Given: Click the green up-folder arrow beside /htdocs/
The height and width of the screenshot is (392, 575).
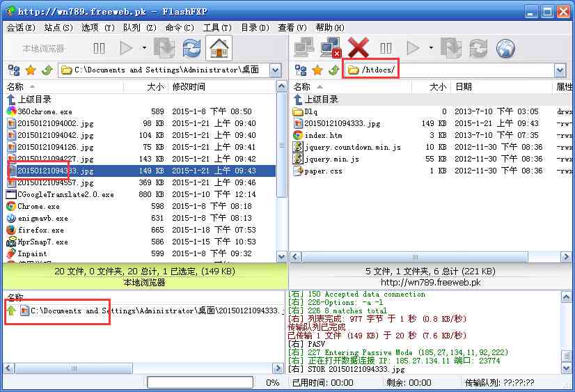Looking at the screenshot, I should (334, 70).
